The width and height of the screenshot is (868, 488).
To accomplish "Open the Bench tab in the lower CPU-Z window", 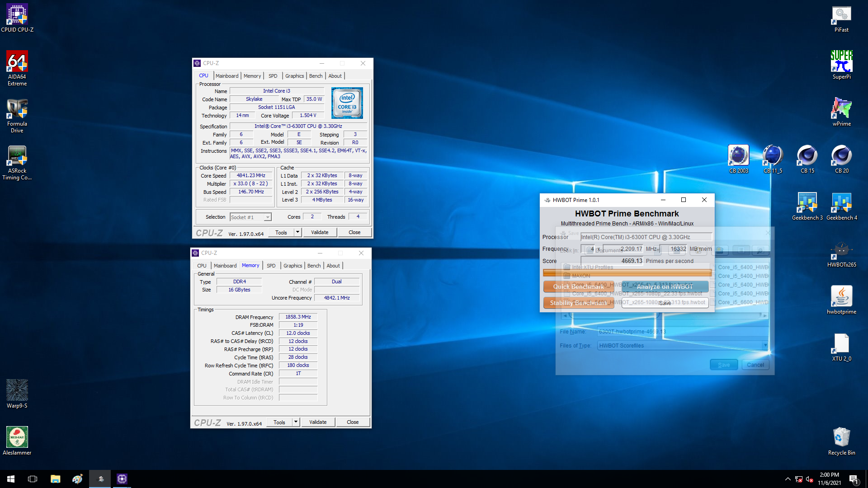I will pos(314,266).
